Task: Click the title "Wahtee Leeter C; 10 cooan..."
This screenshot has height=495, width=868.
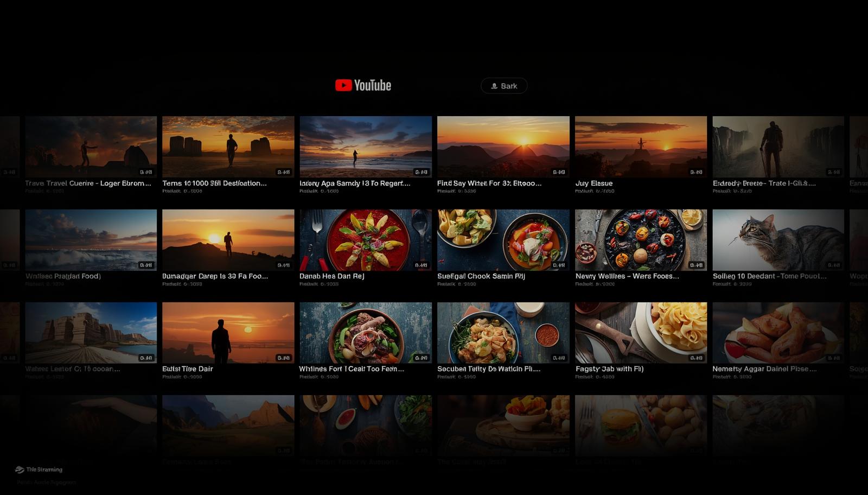Action: click(x=73, y=369)
